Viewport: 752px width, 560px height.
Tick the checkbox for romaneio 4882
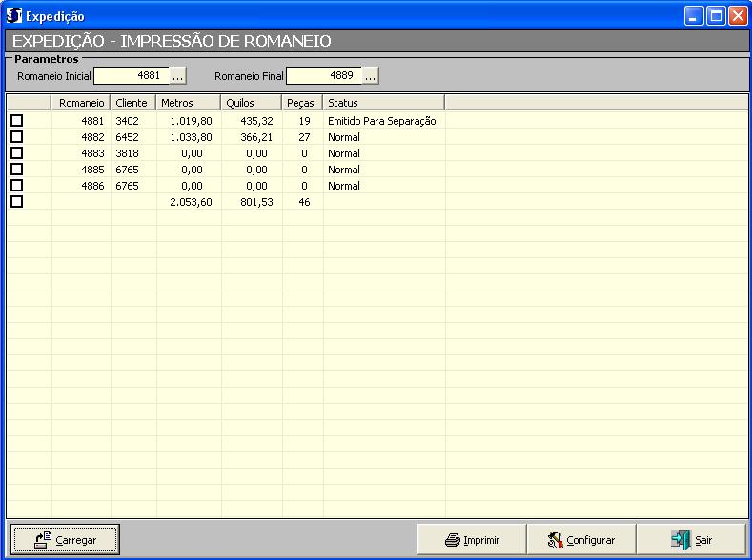(x=16, y=137)
